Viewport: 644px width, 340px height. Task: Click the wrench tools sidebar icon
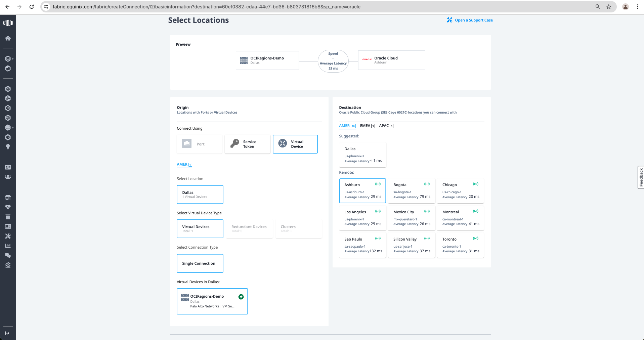pos(8,236)
